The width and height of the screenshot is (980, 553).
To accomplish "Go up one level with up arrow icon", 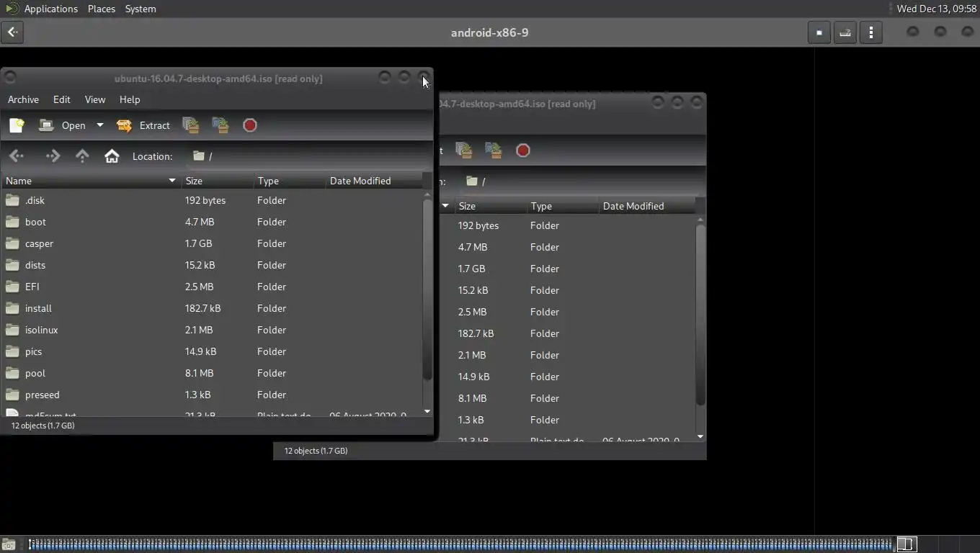I will tap(82, 156).
